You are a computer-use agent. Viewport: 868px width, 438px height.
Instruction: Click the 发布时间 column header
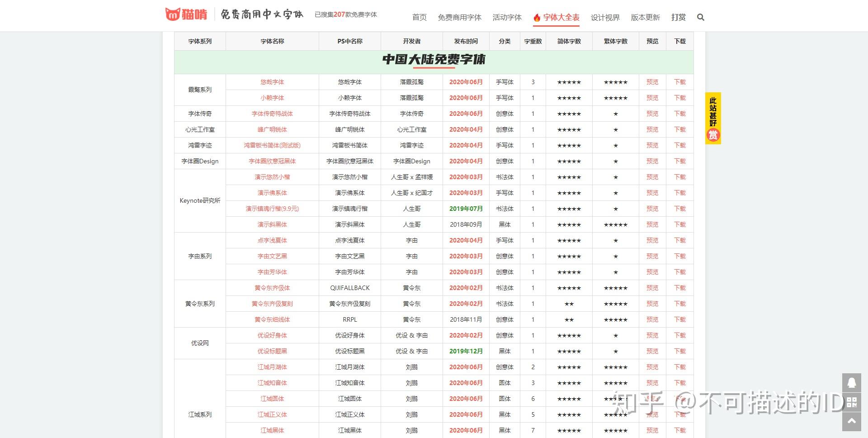point(466,41)
